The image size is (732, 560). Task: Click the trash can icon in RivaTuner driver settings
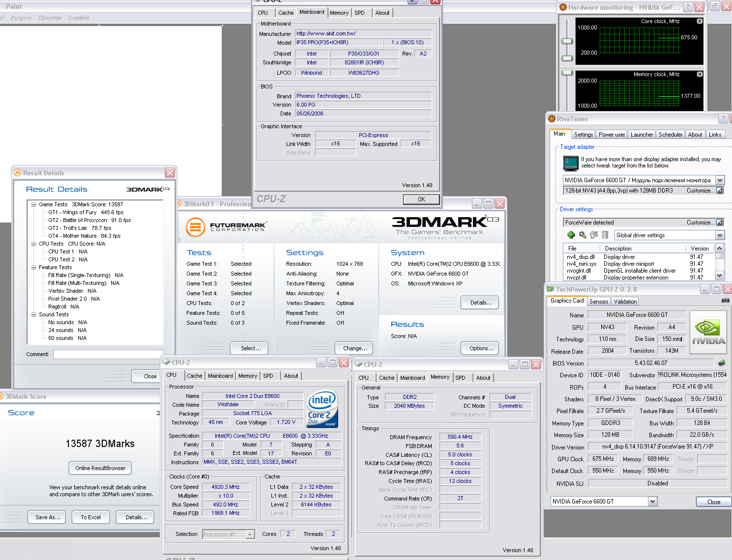pyautogui.click(x=605, y=235)
